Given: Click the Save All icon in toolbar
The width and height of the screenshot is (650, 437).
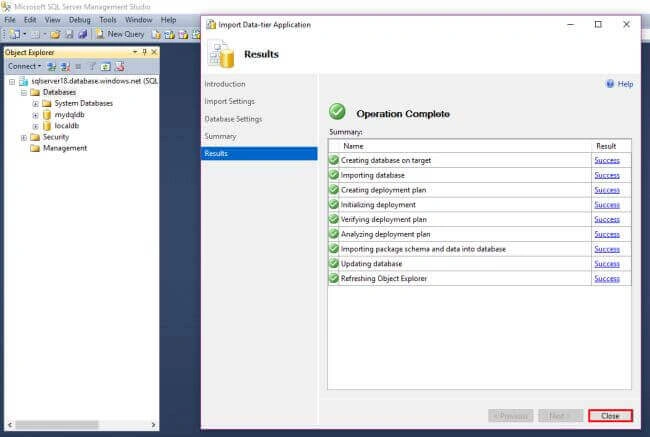Looking at the screenshot, I should pyautogui.click(x=82, y=34).
